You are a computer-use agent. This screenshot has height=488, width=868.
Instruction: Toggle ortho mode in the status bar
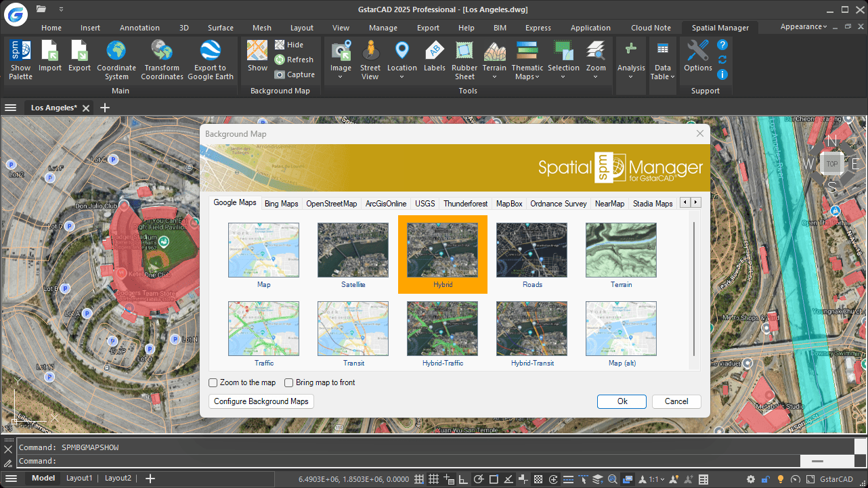point(464,479)
